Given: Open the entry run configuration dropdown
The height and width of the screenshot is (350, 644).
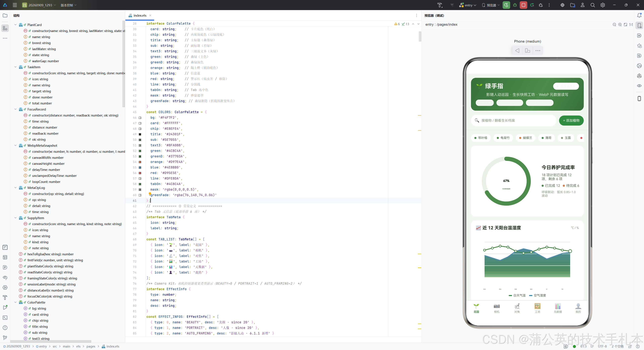Looking at the screenshot, I should [468, 5].
